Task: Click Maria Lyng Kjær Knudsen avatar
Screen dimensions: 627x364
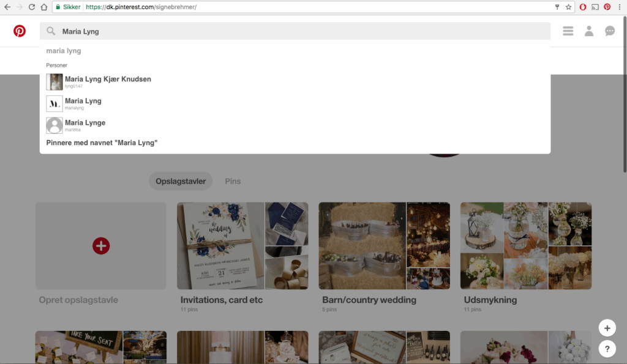Action: tap(54, 82)
